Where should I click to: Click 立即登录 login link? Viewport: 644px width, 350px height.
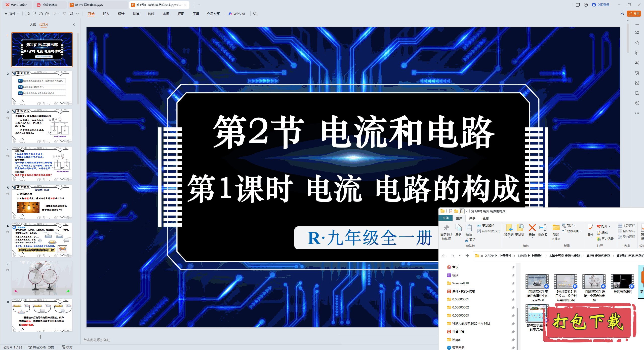pos(601,5)
